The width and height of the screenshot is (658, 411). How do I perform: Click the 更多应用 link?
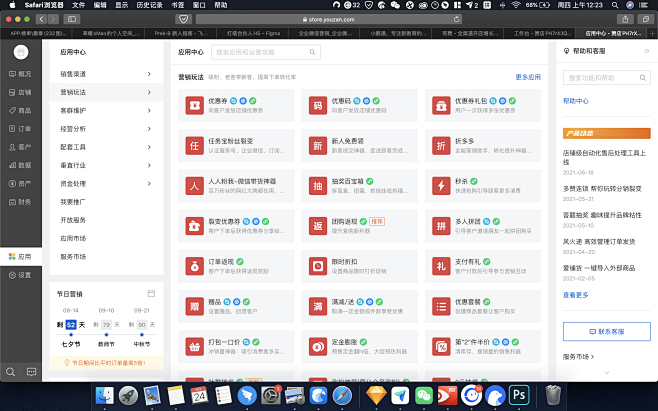[528, 77]
